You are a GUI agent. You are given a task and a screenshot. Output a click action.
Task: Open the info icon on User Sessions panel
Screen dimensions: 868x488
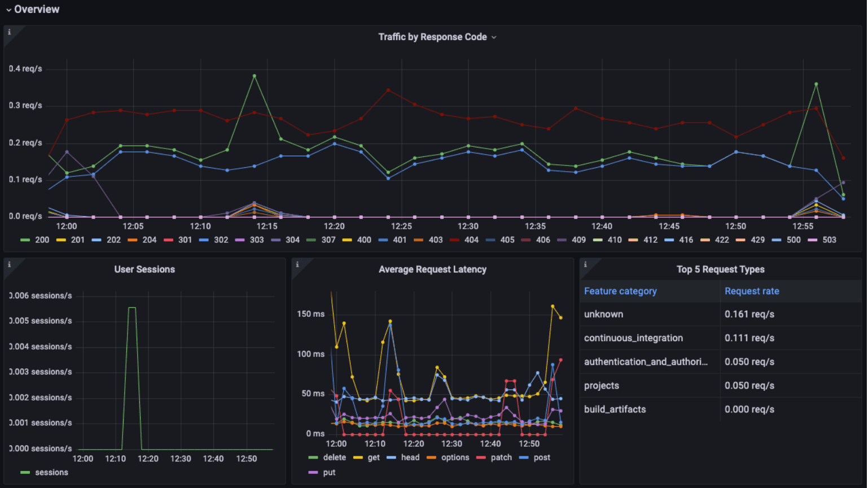click(x=9, y=263)
